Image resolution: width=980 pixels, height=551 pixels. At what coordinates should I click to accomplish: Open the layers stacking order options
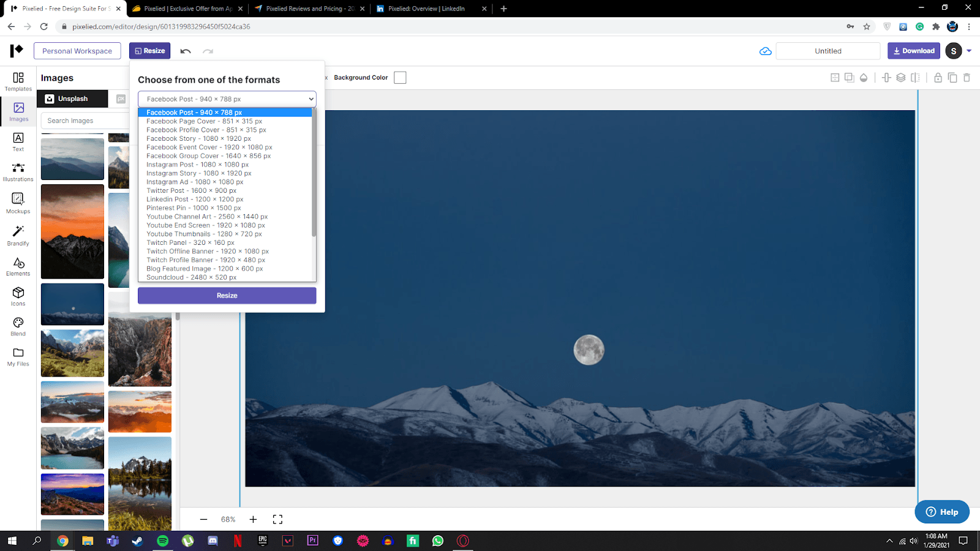pos(900,78)
